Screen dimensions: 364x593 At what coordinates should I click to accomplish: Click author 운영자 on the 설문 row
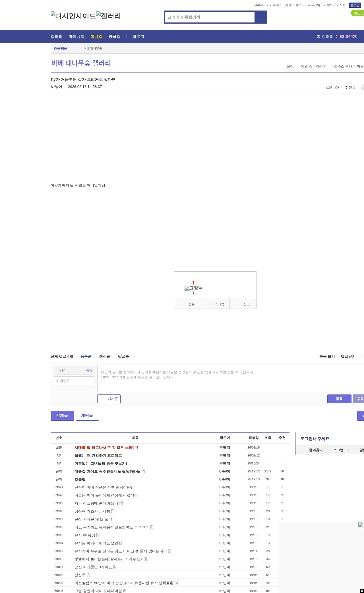[225, 447]
